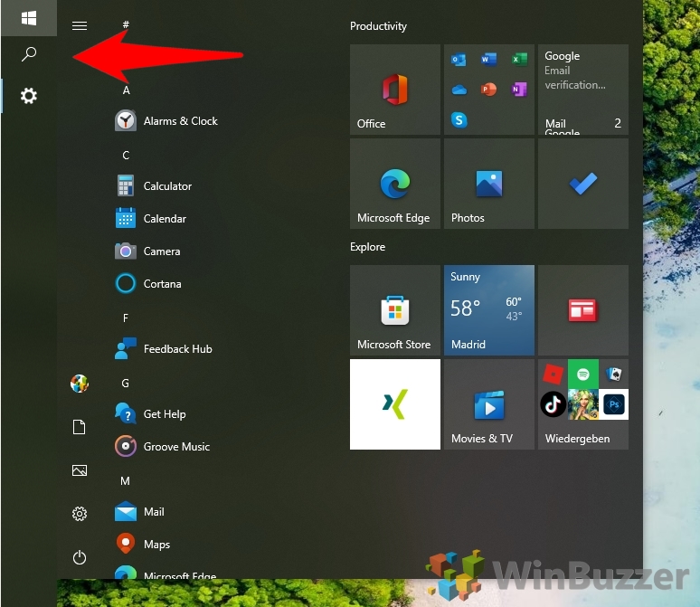Click TikTok icon in Wiedergeben tile
The width and height of the screenshot is (700, 607).
553,404
